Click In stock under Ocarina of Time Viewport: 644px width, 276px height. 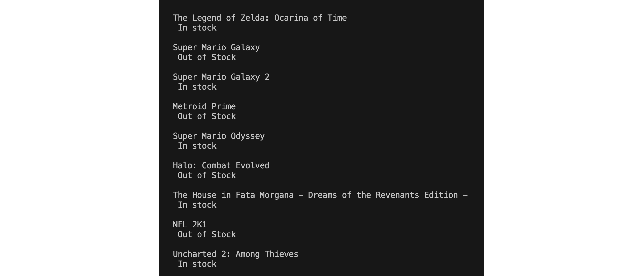tap(197, 28)
